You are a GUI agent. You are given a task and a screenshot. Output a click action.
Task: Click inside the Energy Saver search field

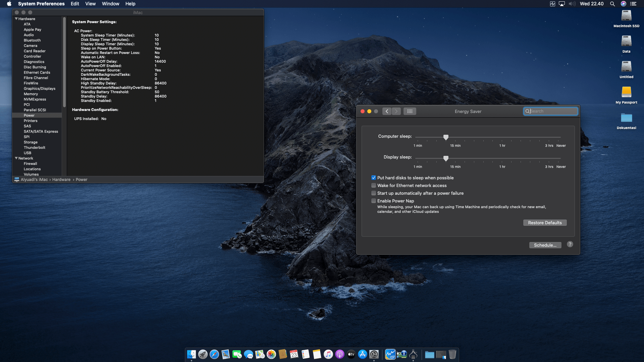(550, 111)
